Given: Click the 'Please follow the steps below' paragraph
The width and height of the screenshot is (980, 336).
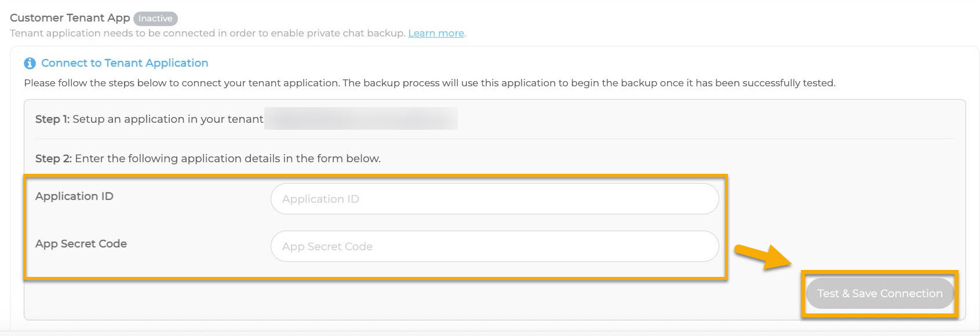Looking at the screenshot, I should point(429,83).
